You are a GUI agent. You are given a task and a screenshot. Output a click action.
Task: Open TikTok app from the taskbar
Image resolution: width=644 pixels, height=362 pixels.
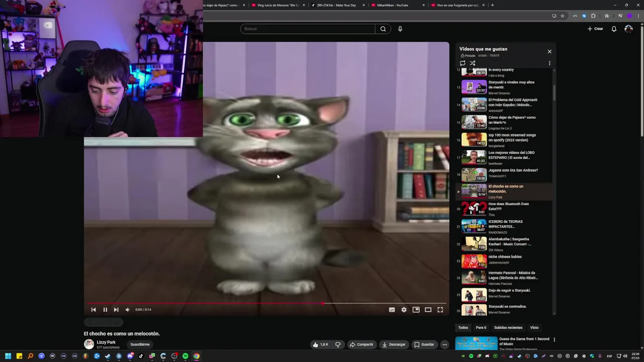pyautogui.click(x=141, y=356)
